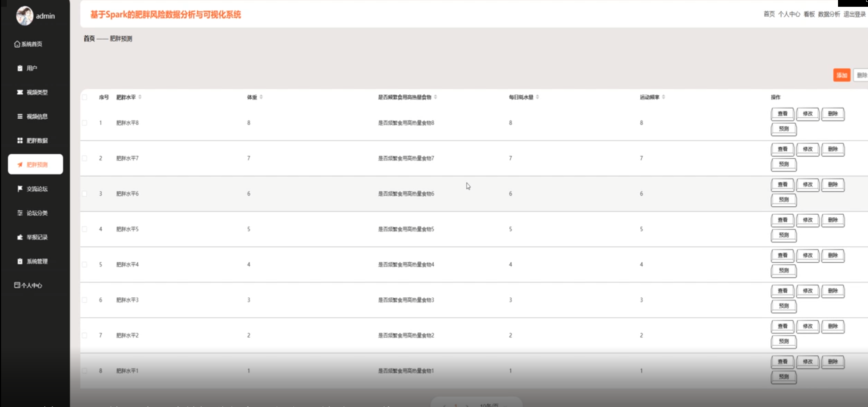The image size is (868, 407).
Task: Check the box for row 肥胖水平2
Action: (85, 335)
